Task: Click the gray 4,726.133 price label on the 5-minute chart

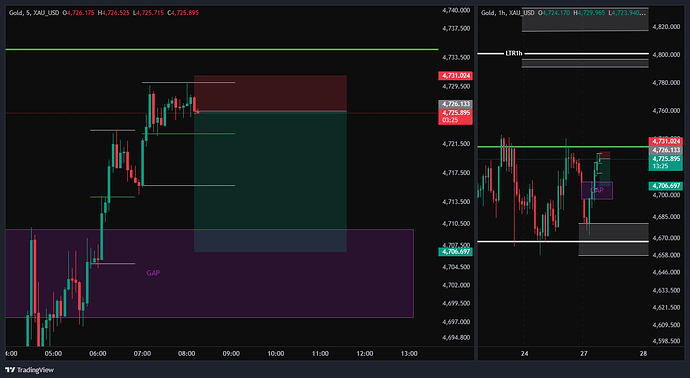Action: click(x=455, y=104)
